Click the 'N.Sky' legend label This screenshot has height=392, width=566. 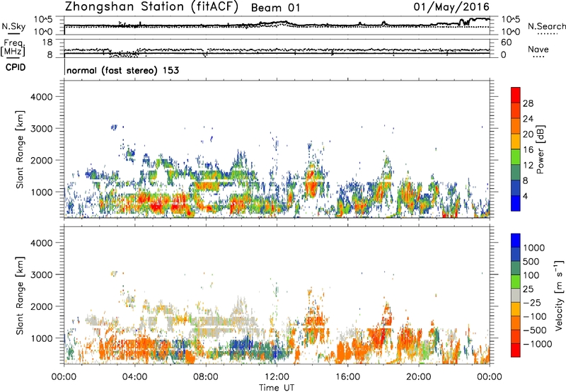(13, 26)
